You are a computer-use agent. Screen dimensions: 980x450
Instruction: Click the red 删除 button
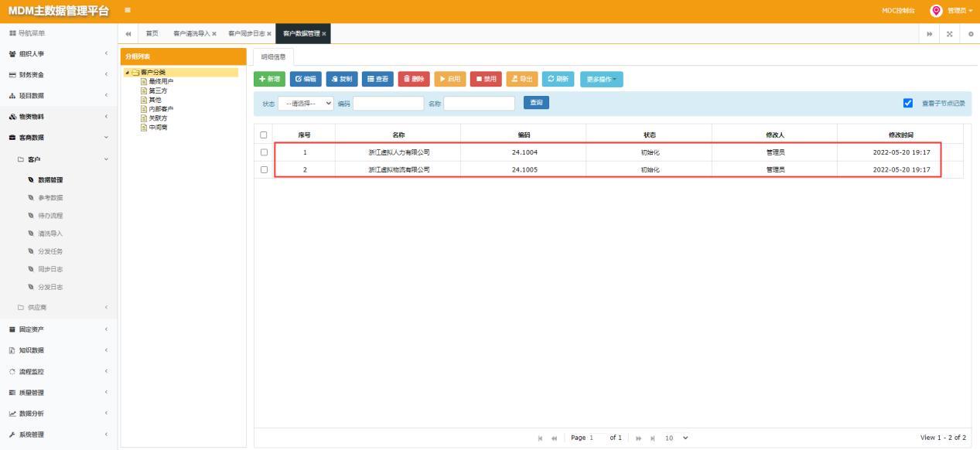414,79
